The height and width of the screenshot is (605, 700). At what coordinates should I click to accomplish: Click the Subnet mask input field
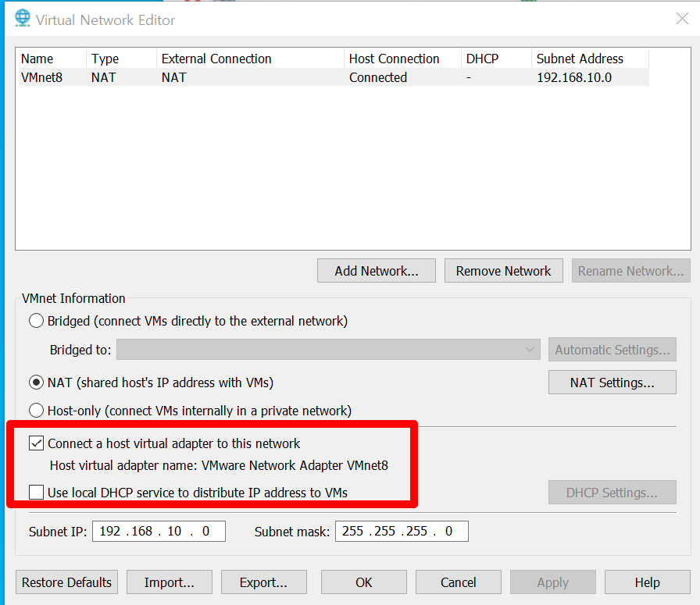[x=402, y=531]
